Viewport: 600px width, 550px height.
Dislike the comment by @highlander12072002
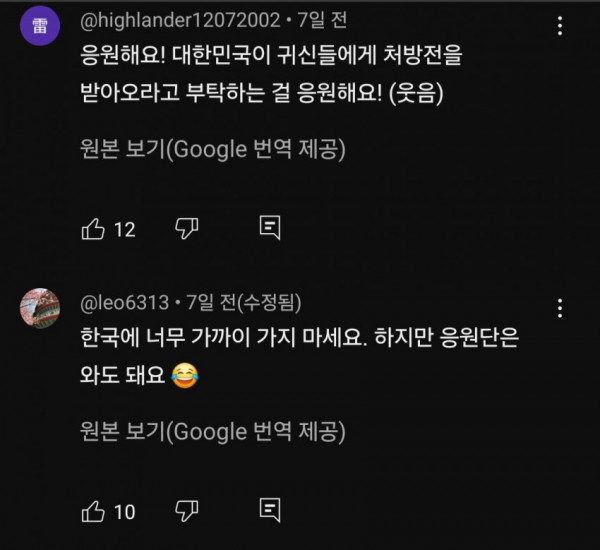[x=187, y=229]
